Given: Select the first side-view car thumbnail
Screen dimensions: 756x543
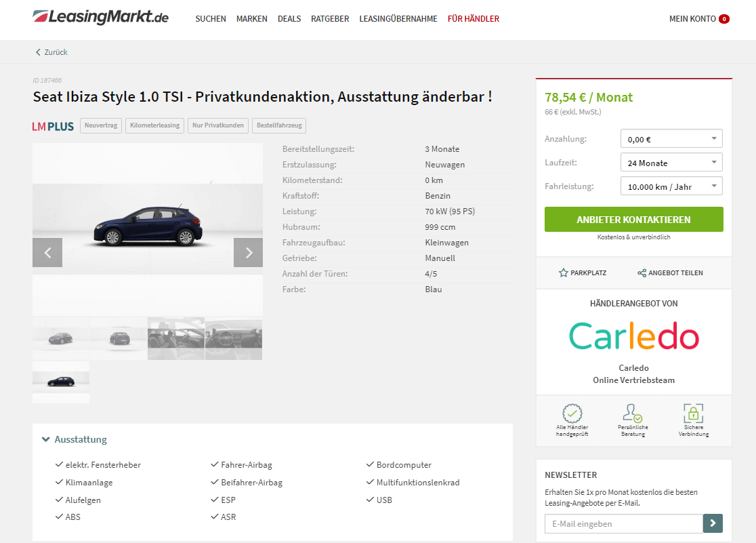Looking at the screenshot, I should (x=61, y=338).
